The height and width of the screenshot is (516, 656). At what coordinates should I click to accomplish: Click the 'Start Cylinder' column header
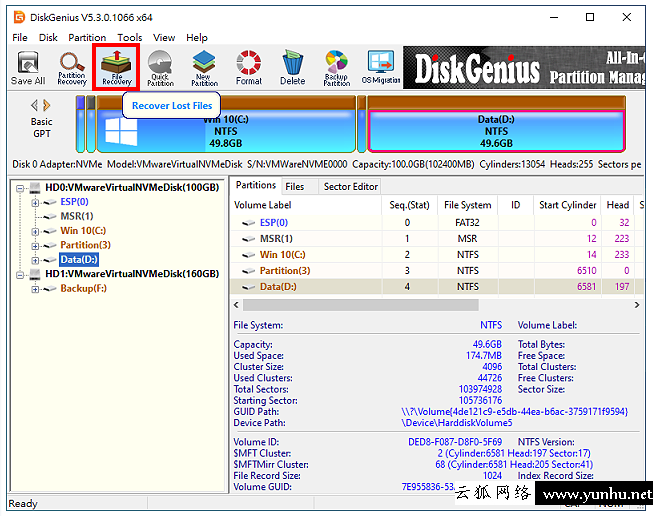567,205
